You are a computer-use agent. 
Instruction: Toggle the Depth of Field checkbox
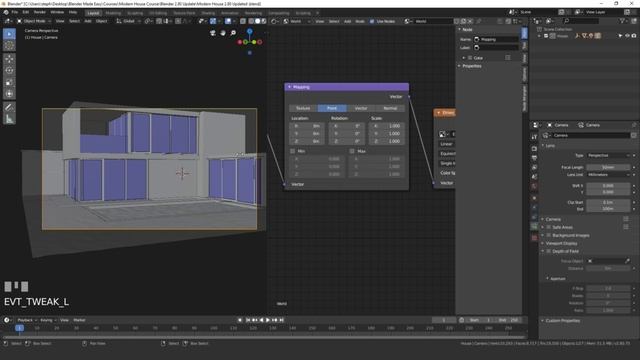pyautogui.click(x=549, y=251)
